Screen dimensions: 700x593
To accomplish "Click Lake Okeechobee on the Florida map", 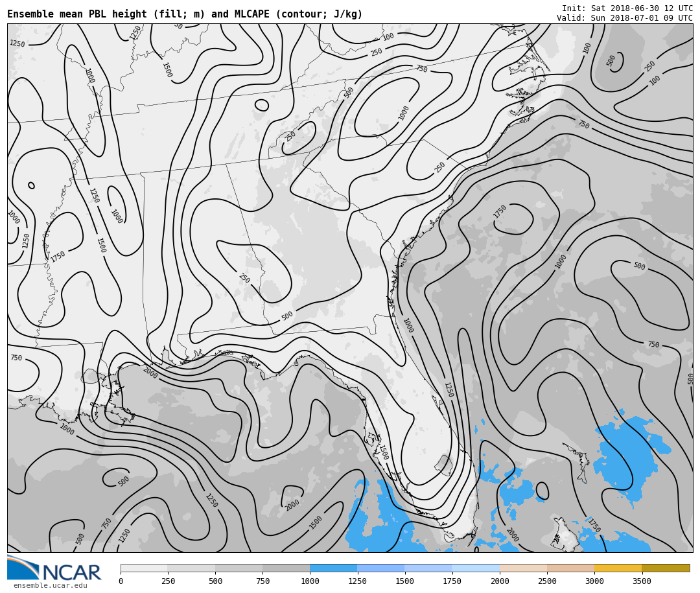I will 444,465.
